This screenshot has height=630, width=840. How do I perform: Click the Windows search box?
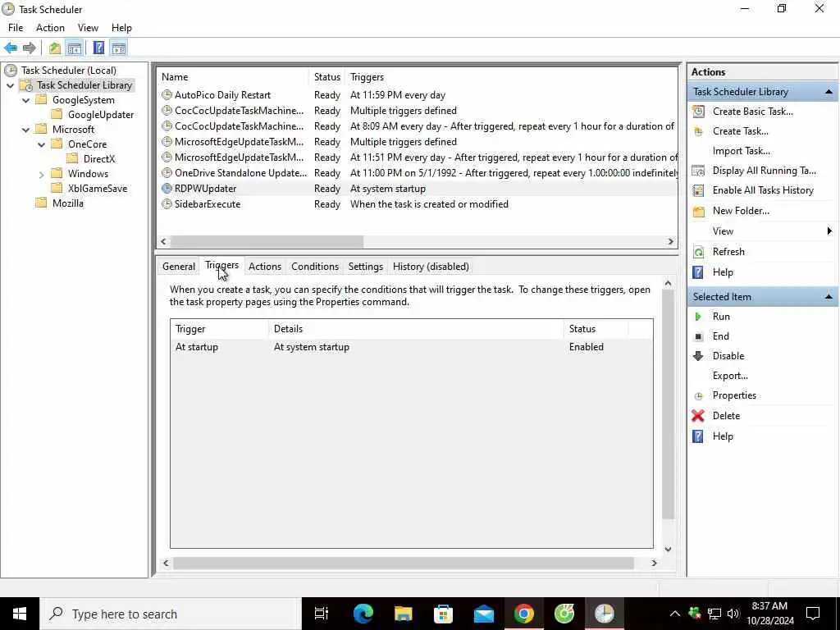click(171, 614)
